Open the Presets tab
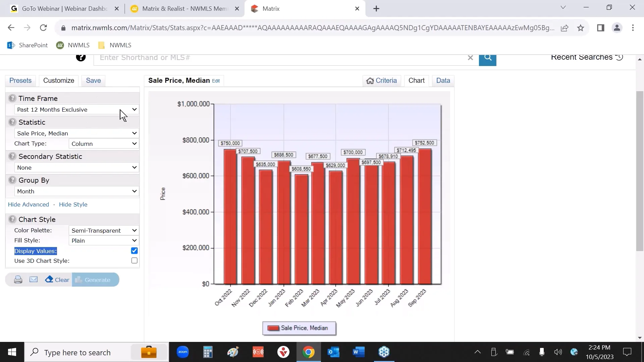This screenshot has width=644, height=362. [x=20, y=80]
